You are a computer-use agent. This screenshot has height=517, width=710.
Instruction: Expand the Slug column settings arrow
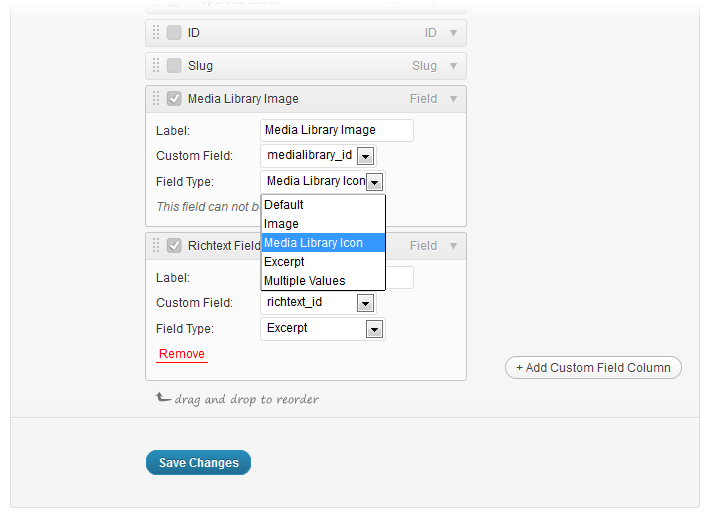pyautogui.click(x=453, y=66)
